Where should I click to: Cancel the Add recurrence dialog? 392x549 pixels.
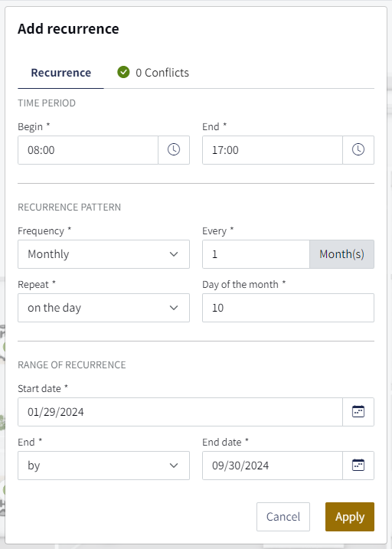(283, 517)
